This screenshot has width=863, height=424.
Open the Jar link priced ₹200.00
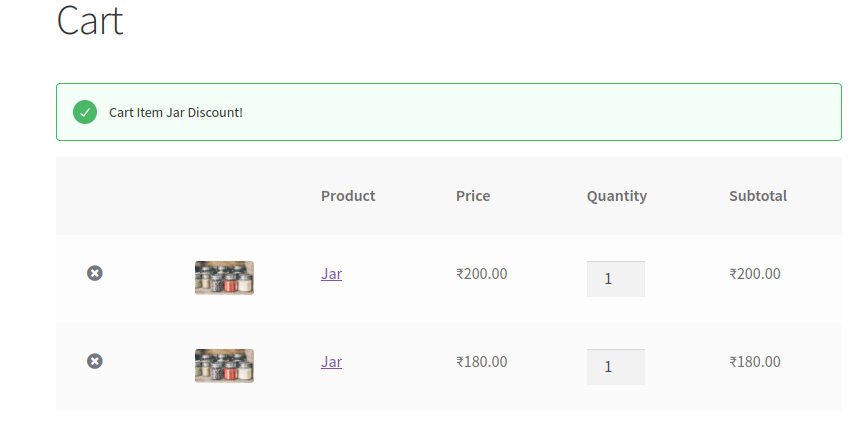(331, 274)
